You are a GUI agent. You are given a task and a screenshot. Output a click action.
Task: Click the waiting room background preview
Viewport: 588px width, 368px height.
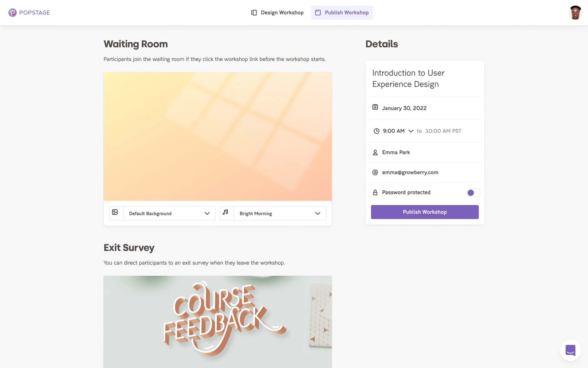pos(218,136)
